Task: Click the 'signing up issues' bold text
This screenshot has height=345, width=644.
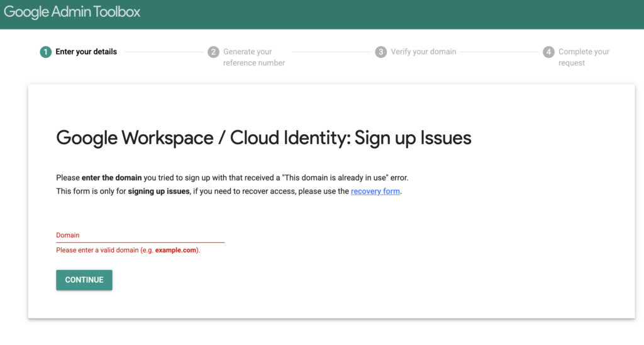Action: coord(158,191)
